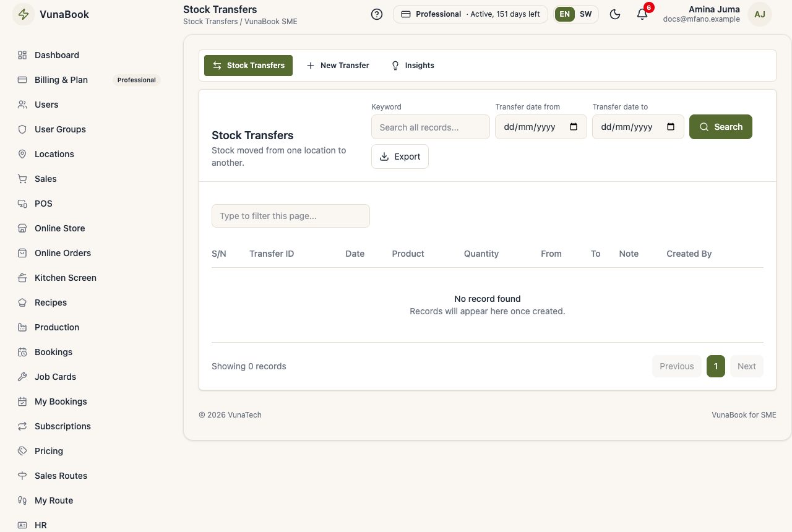Focus the Type to filter this page field
This screenshot has width=792, height=532.
tap(291, 216)
